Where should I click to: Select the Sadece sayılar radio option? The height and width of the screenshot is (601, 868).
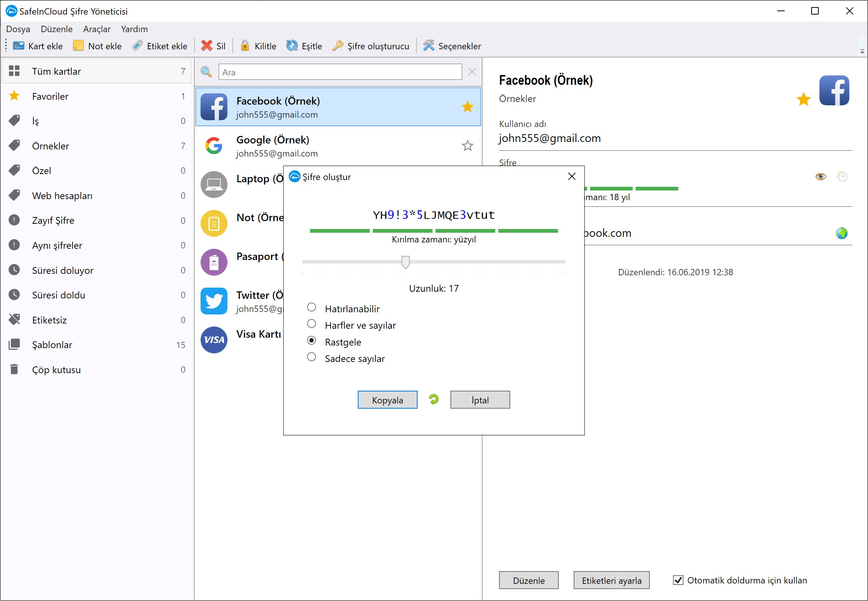(311, 357)
